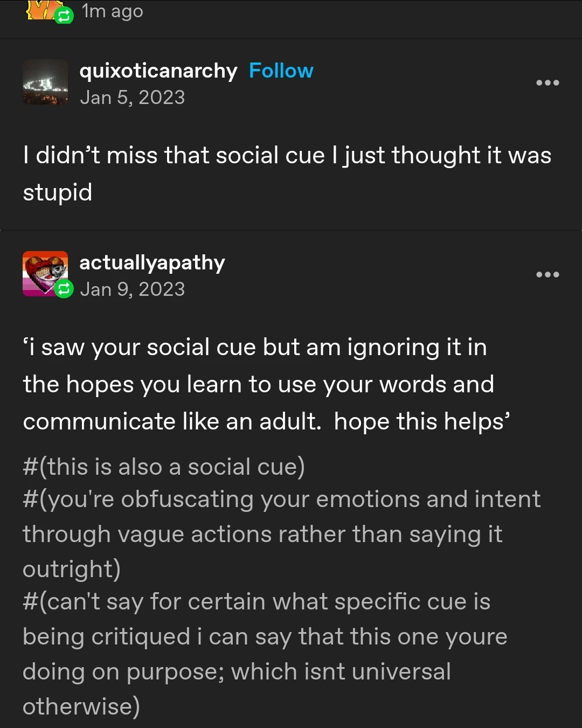The image size is (582, 728).
Task: Tap the actuallyapathy heart avatar
Action: tap(45, 274)
